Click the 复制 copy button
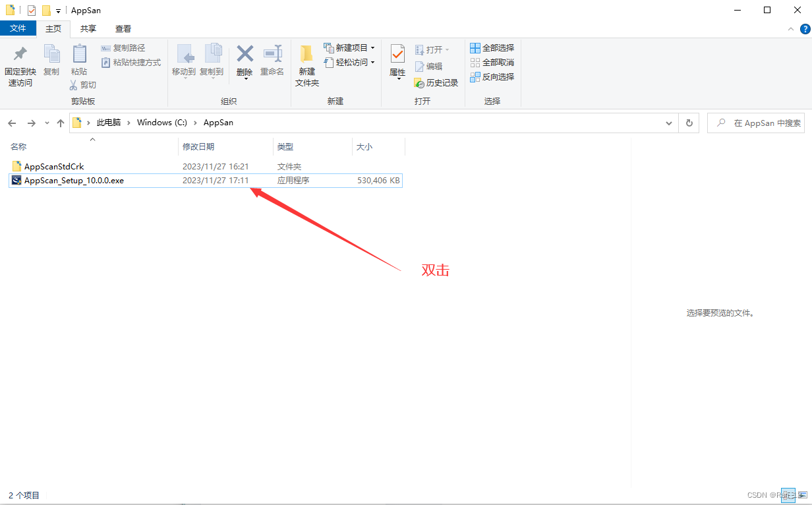812x505 pixels. [51, 61]
